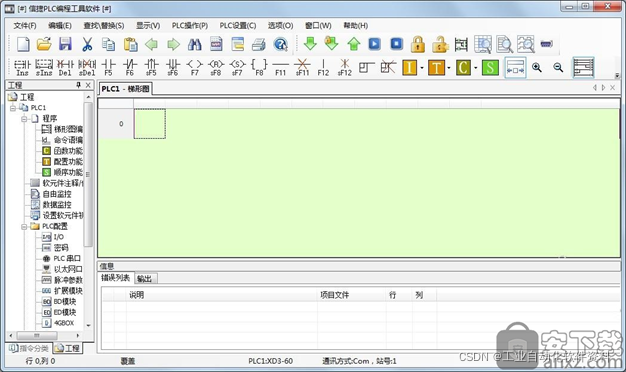Create a new project file
Viewport: 626px width, 372px height.
[23, 44]
